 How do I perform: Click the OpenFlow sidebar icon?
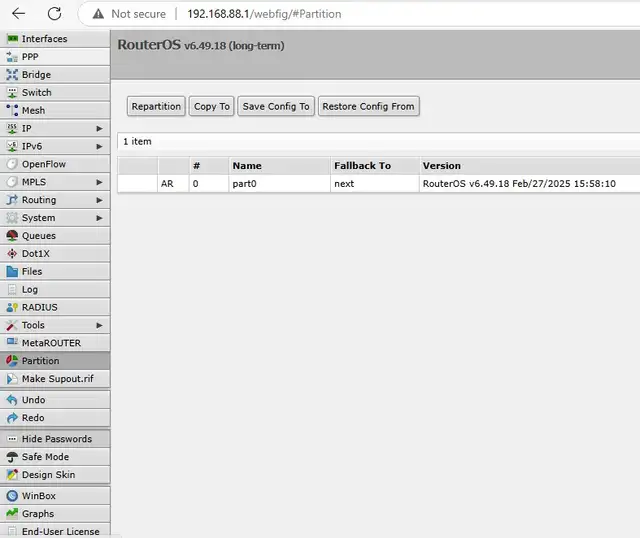pyautogui.click(x=12, y=164)
